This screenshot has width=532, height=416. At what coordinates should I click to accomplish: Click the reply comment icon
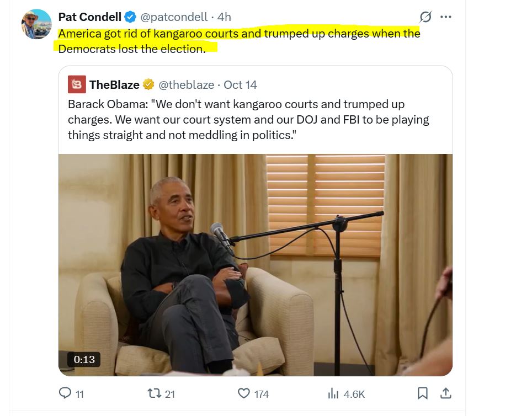pyautogui.click(x=66, y=393)
